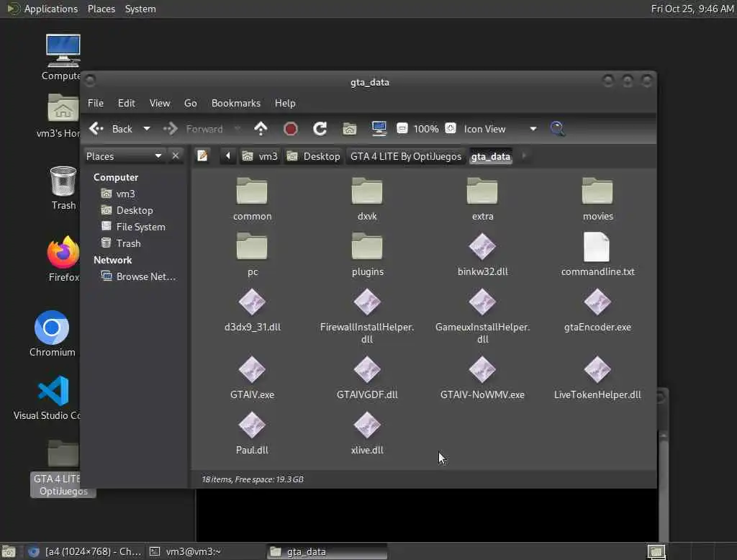Go back with the Back arrow button
Screen dimensions: 737x560
point(111,129)
